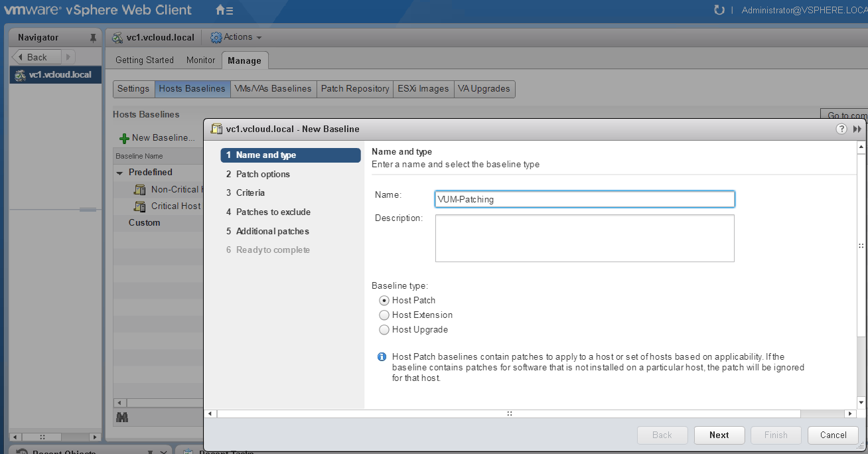
Task: Pin the Navigator panel
Action: tap(93, 38)
